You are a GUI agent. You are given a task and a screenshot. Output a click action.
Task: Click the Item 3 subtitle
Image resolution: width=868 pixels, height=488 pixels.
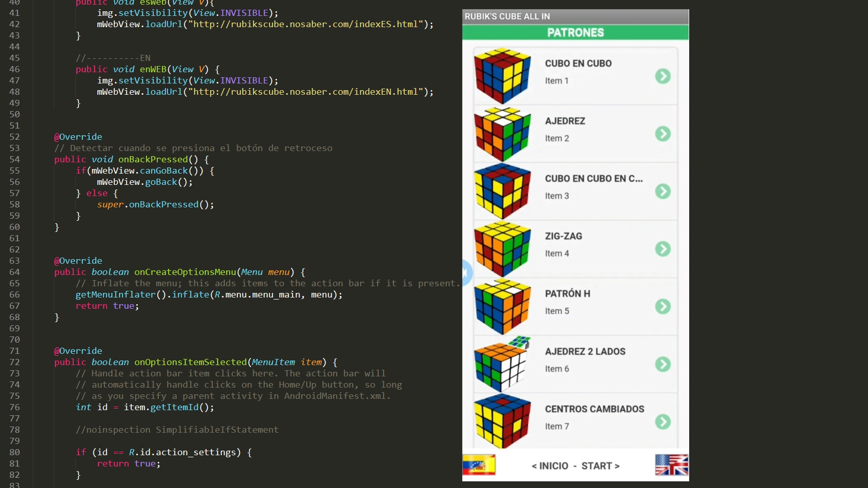pyautogui.click(x=556, y=196)
